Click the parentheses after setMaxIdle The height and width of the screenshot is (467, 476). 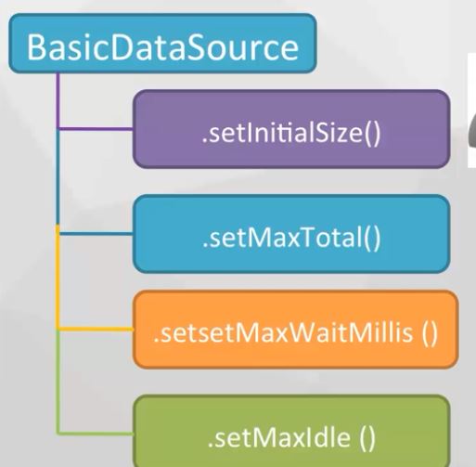click(x=367, y=438)
